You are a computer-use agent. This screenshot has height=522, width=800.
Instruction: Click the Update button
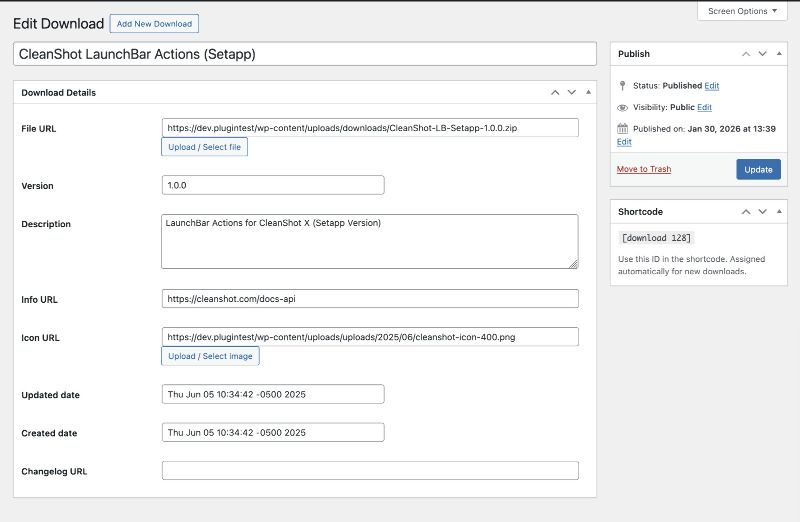click(758, 169)
